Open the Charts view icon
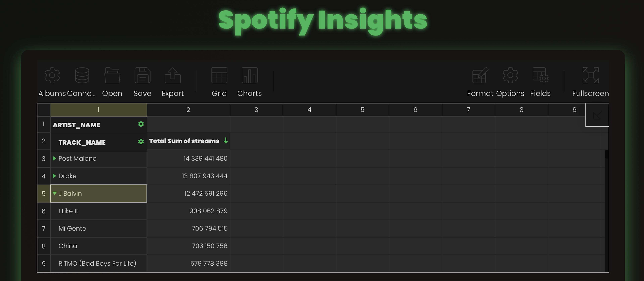Viewport: 644px width, 281px height. [249, 75]
